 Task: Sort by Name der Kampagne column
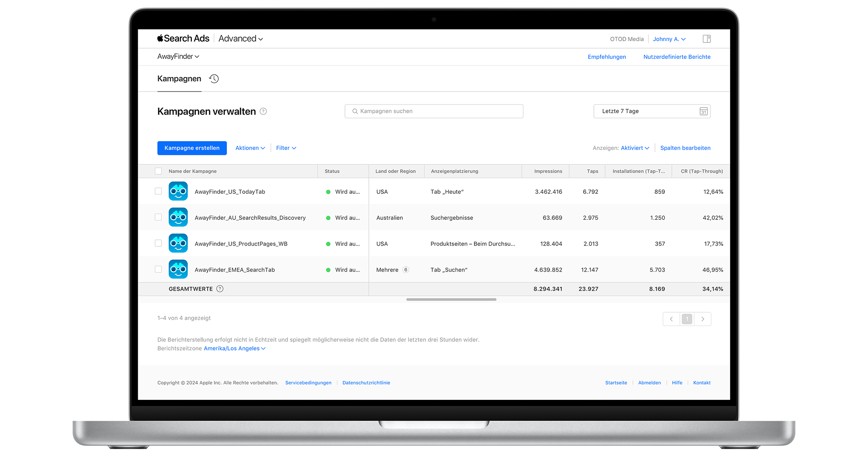coord(193,171)
